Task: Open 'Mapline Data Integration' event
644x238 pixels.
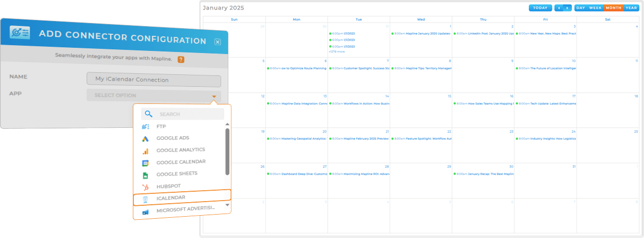Action: click(x=296, y=103)
